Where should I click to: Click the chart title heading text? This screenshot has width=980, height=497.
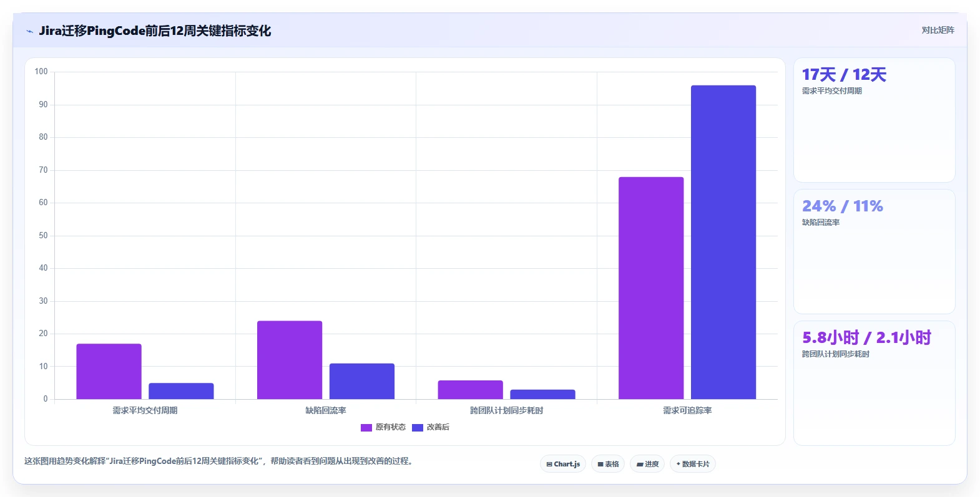[155, 31]
